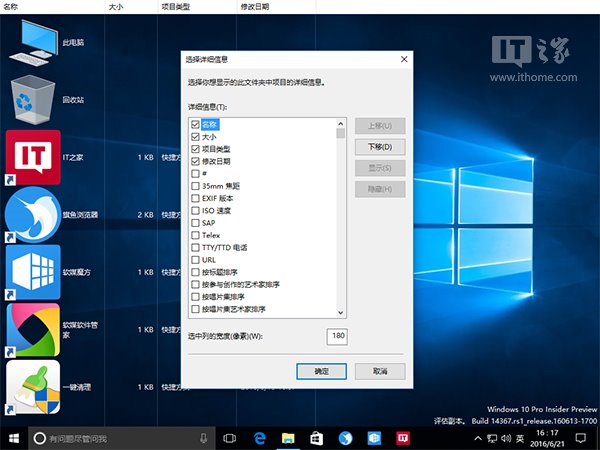
Task: Click the details list scroll-down arrow
Action: pos(341,312)
